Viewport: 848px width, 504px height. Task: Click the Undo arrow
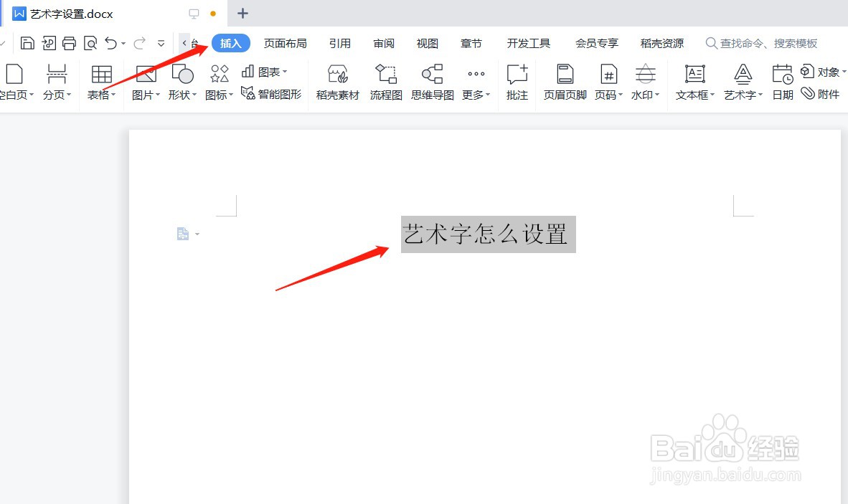pos(111,43)
